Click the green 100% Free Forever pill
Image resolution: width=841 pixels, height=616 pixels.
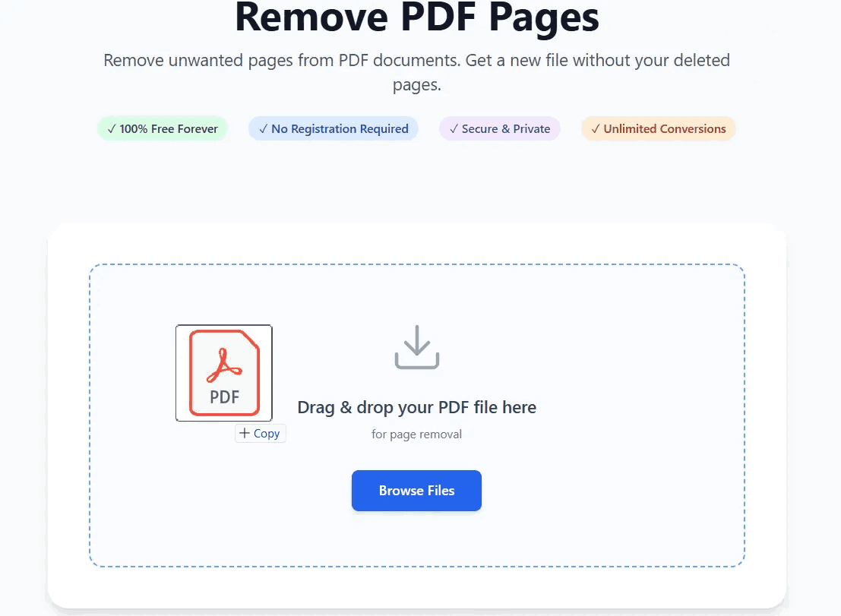[162, 128]
